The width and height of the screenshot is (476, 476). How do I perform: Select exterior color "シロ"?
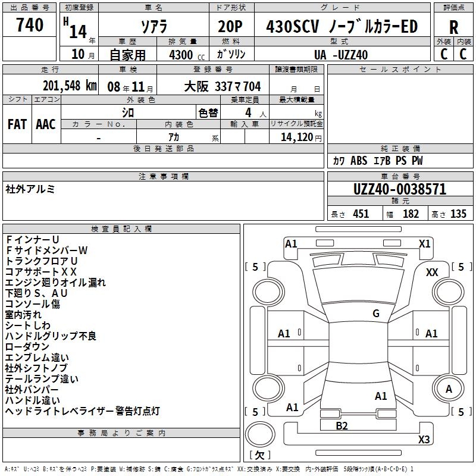[128, 113]
